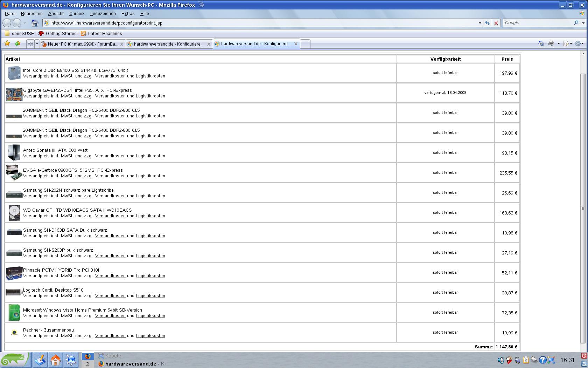
Task: Close the 'Neuer PC für max. 999€' tab
Action: (121, 44)
